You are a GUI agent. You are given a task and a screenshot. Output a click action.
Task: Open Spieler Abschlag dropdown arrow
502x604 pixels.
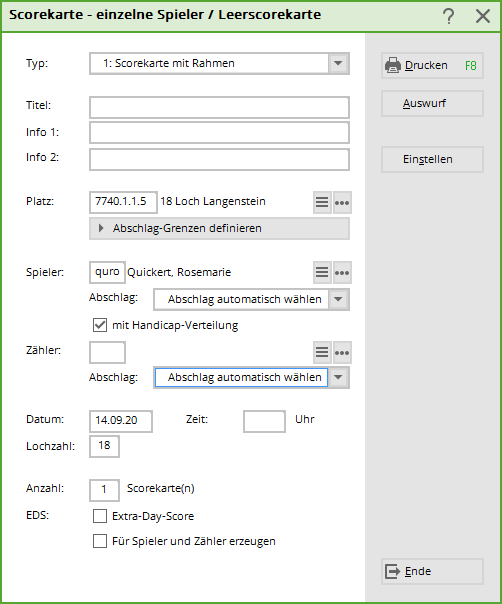[x=338, y=299]
